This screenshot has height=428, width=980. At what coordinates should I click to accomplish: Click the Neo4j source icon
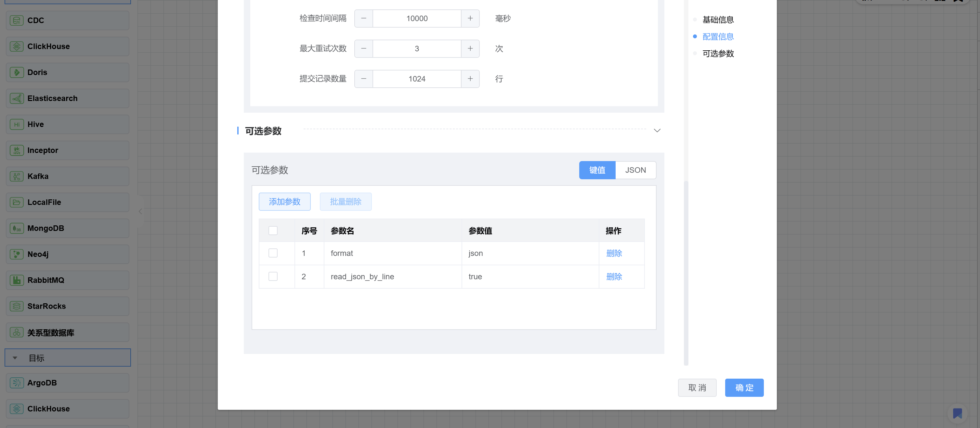tap(16, 254)
